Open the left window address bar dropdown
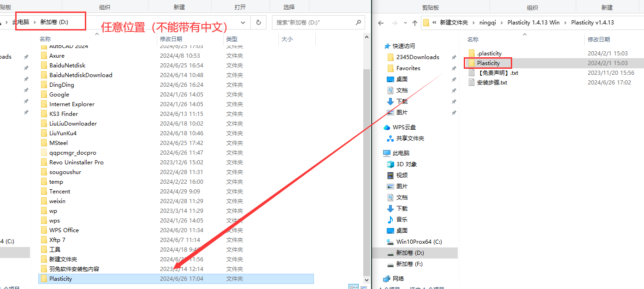 [x=243, y=23]
